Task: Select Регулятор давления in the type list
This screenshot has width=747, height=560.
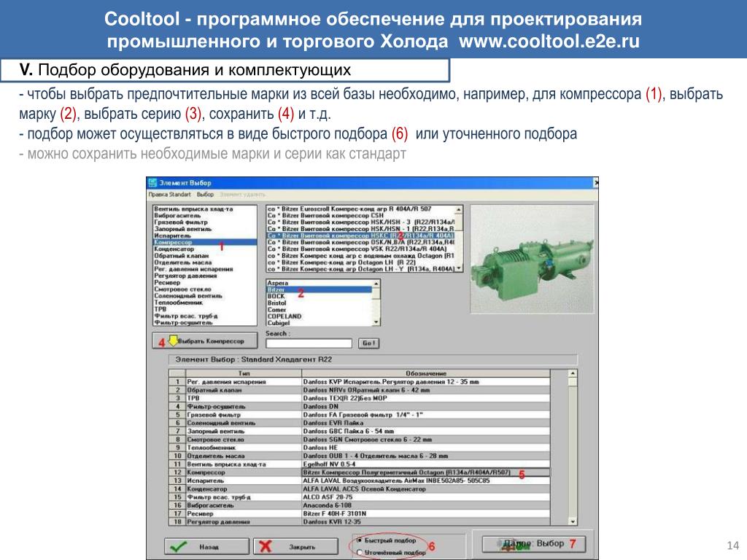Action: tap(205, 276)
